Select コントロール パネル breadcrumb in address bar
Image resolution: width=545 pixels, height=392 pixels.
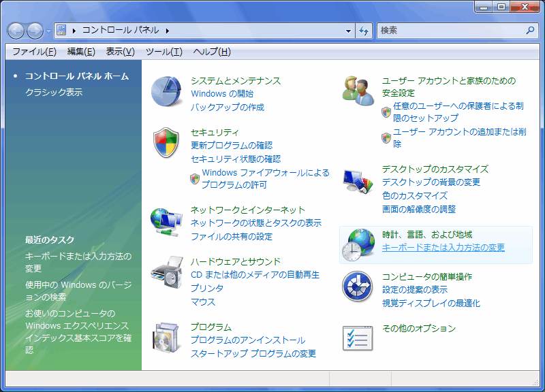121,30
